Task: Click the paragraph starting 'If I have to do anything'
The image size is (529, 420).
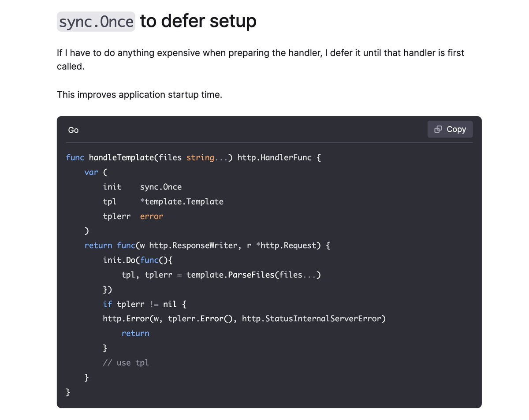Action: (261, 60)
